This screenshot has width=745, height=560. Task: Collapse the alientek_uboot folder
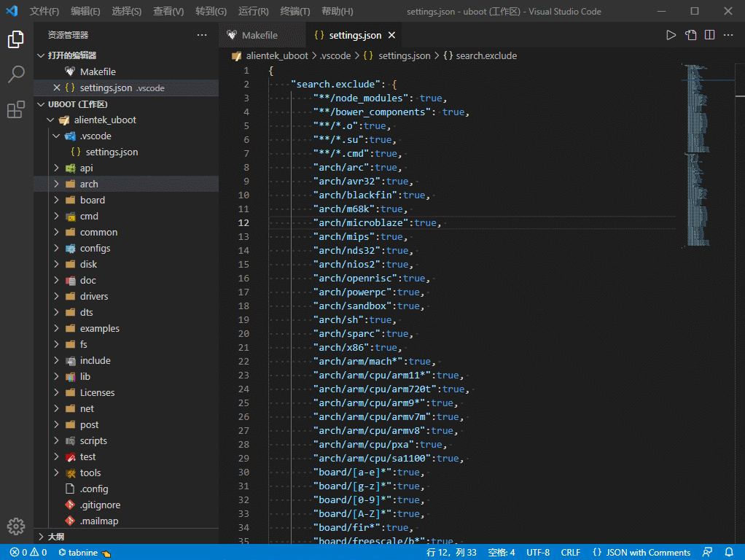pyautogui.click(x=50, y=120)
